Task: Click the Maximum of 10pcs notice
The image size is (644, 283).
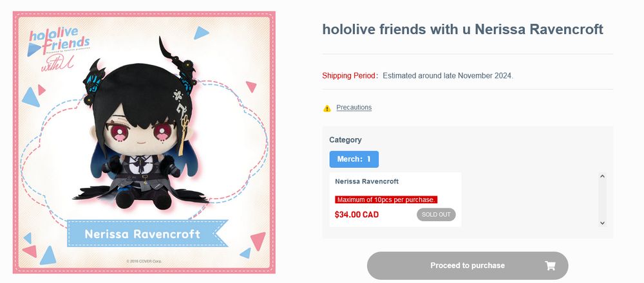Action: (386, 199)
